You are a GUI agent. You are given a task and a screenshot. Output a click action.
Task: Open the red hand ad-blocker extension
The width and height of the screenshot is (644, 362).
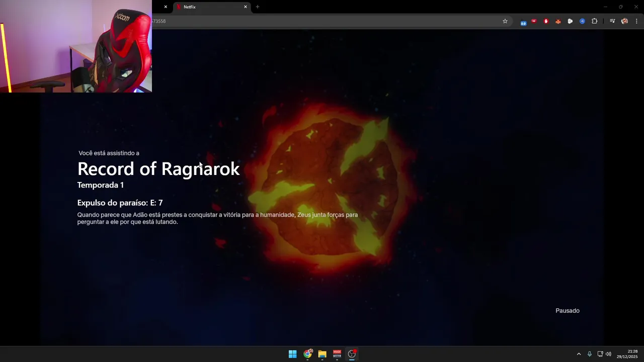pyautogui.click(x=546, y=21)
